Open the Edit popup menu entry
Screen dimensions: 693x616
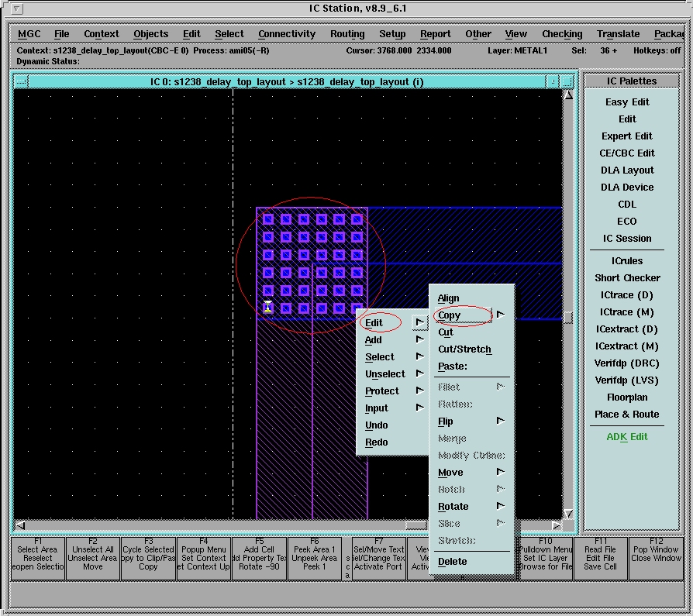(x=374, y=323)
